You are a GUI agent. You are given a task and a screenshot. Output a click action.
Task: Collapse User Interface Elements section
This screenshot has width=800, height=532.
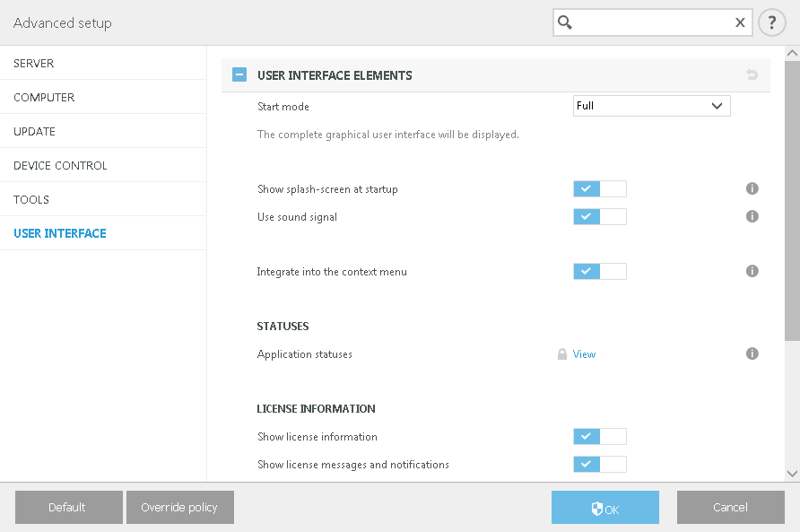pos(239,75)
